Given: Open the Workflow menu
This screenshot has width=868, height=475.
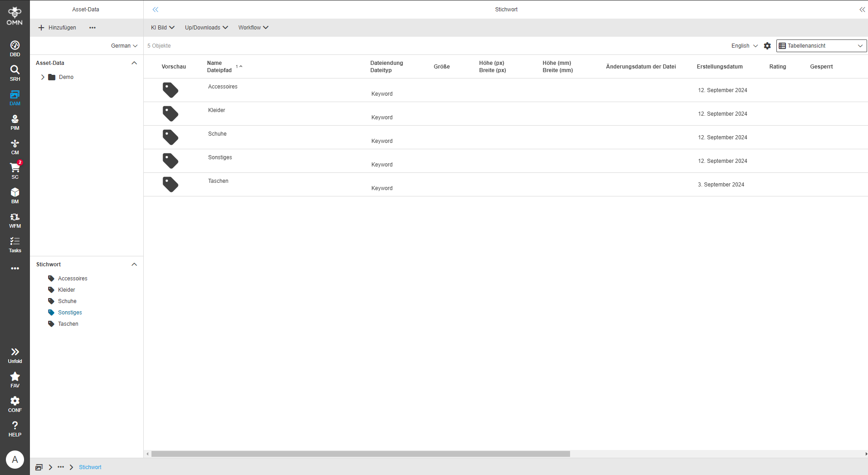Looking at the screenshot, I should [x=253, y=28].
